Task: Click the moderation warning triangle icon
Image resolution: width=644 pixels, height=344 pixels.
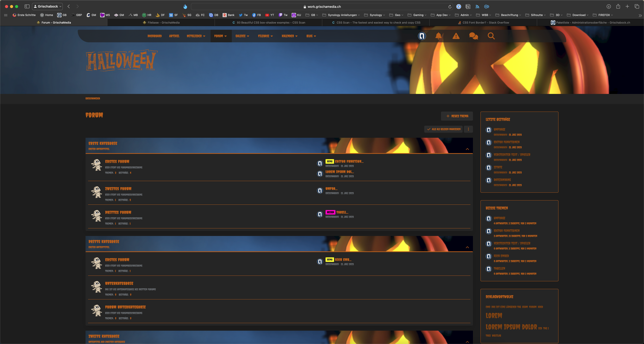Action: pos(456,36)
